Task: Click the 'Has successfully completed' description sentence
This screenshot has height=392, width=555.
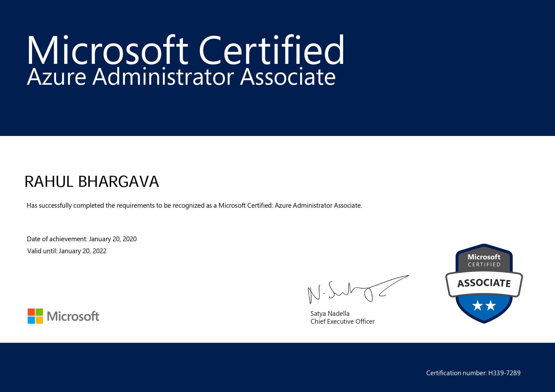Action: click(x=194, y=205)
